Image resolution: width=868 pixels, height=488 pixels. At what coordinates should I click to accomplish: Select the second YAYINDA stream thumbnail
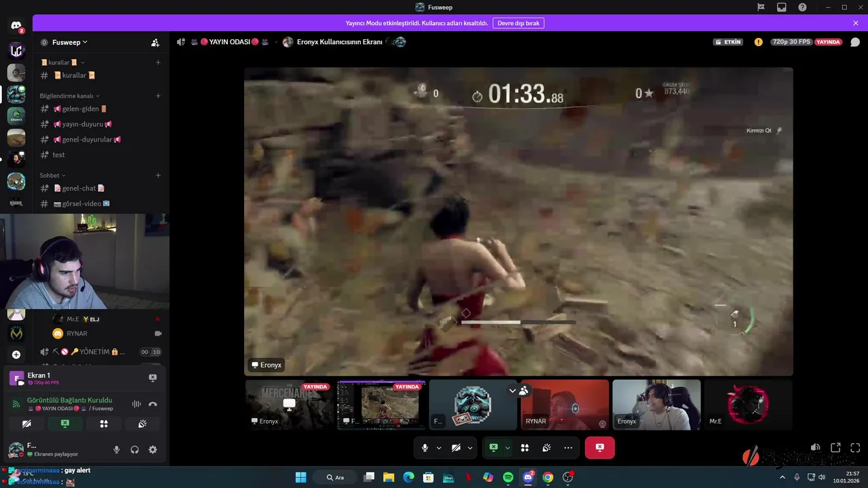pyautogui.click(x=381, y=405)
